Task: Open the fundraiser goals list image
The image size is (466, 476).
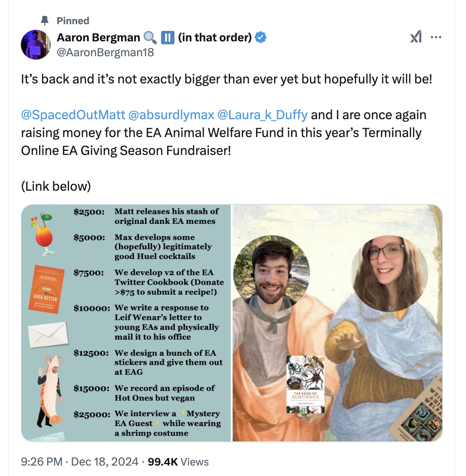Action: coord(126,323)
